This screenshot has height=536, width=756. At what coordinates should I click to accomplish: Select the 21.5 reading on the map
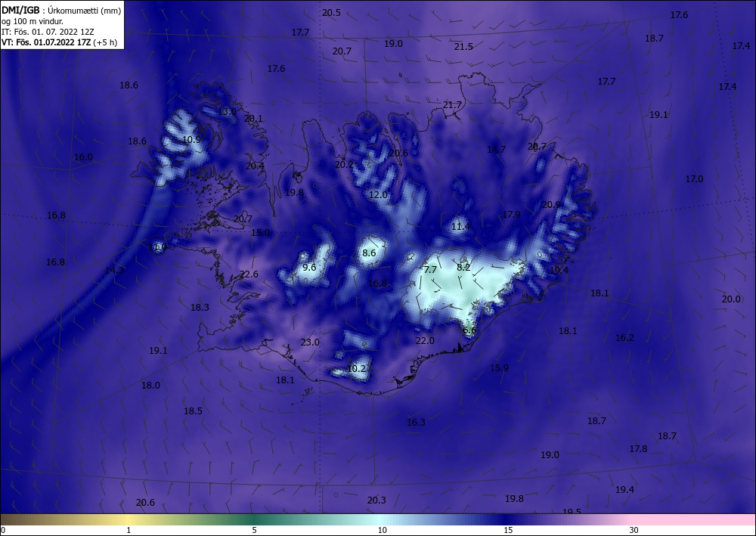coord(463,46)
